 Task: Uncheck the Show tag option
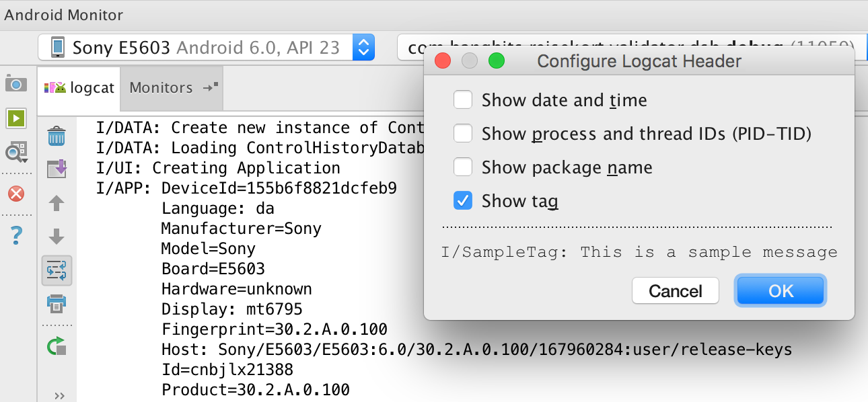pos(463,200)
